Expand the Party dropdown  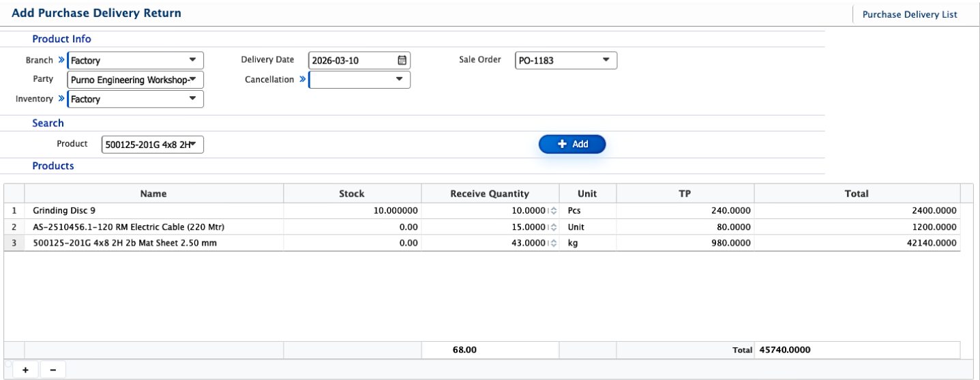coord(135,80)
